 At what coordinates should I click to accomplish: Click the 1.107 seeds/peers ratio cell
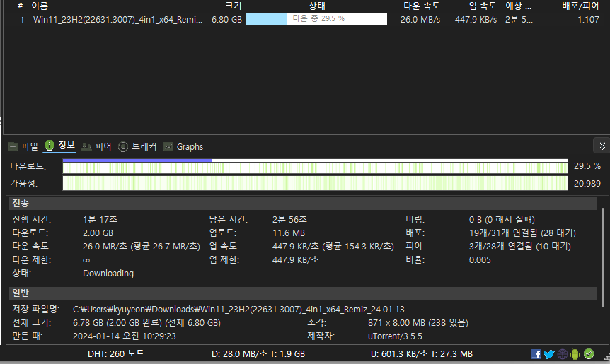click(x=588, y=19)
